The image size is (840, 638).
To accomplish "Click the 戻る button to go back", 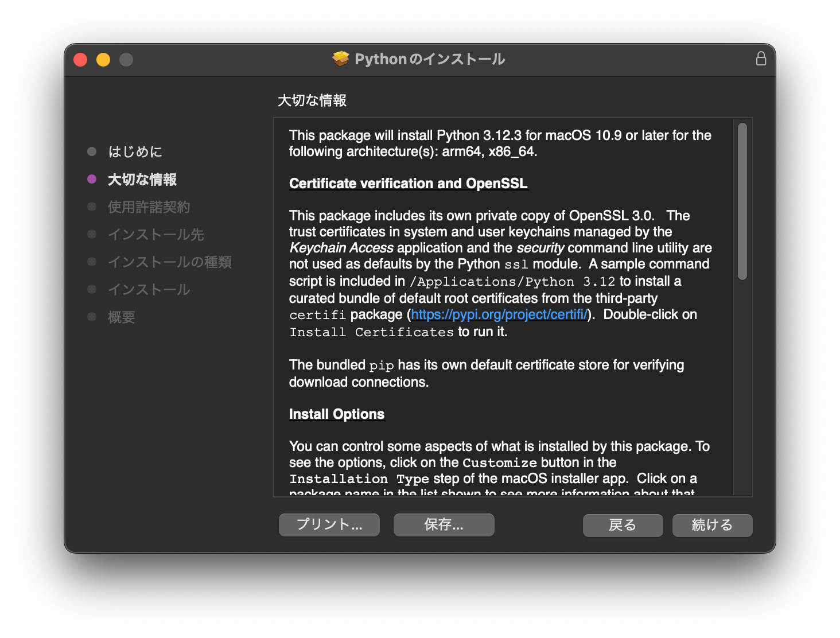I will point(623,525).
